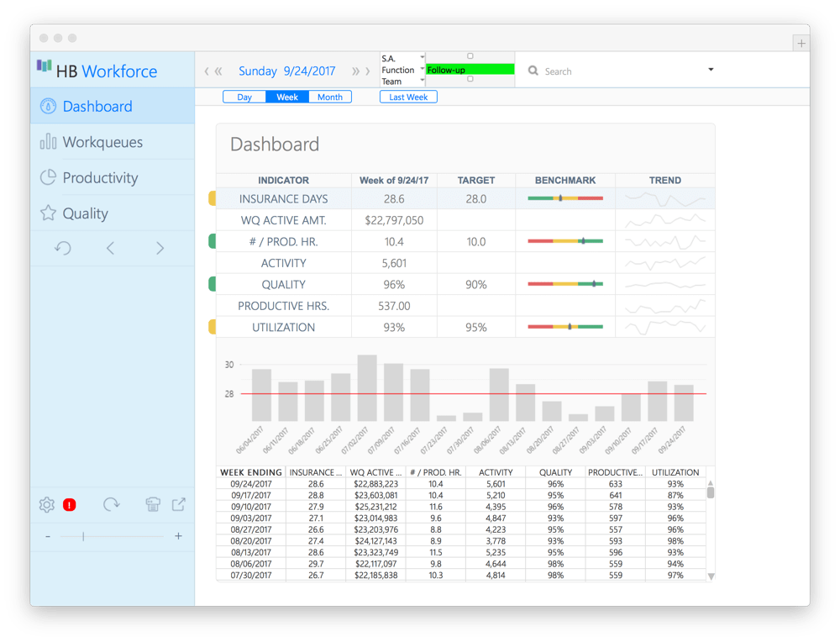This screenshot has width=840, height=642.
Task: Select the PRODUCTIVE HRS. indicator row
Action: tap(465, 306)
